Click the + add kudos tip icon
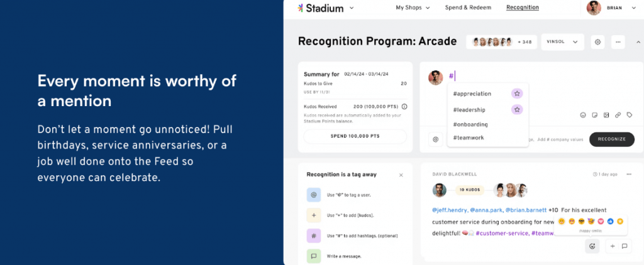 click(x=314, y=215)
